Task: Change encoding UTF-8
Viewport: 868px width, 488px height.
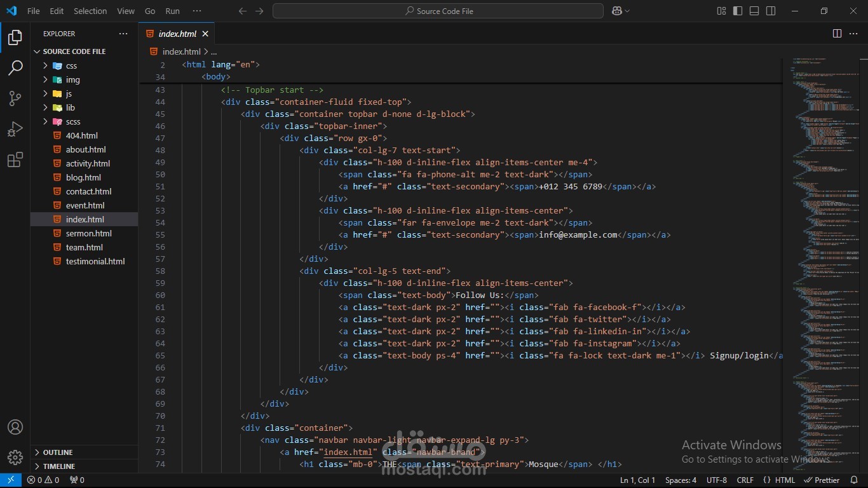Action: click(x=717, y=480)
